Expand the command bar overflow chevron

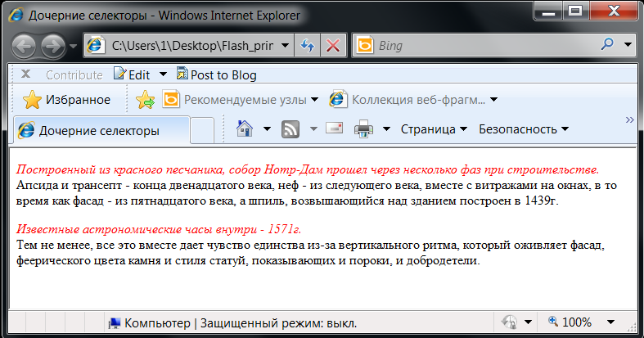click(x=629, y=120)
